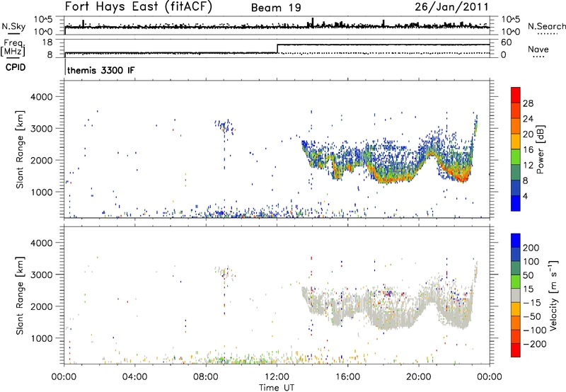Select the '2000' tick in the velocity panel
This screenshot has width=566, height=392.
click(x=41, y=306)
